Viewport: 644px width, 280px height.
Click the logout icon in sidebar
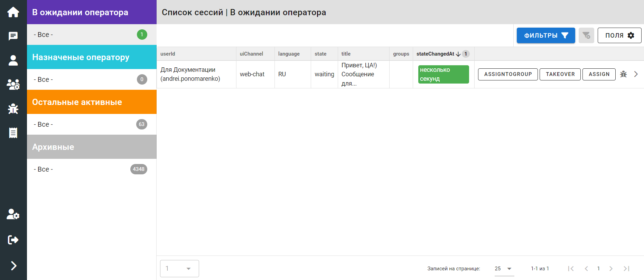13,240
